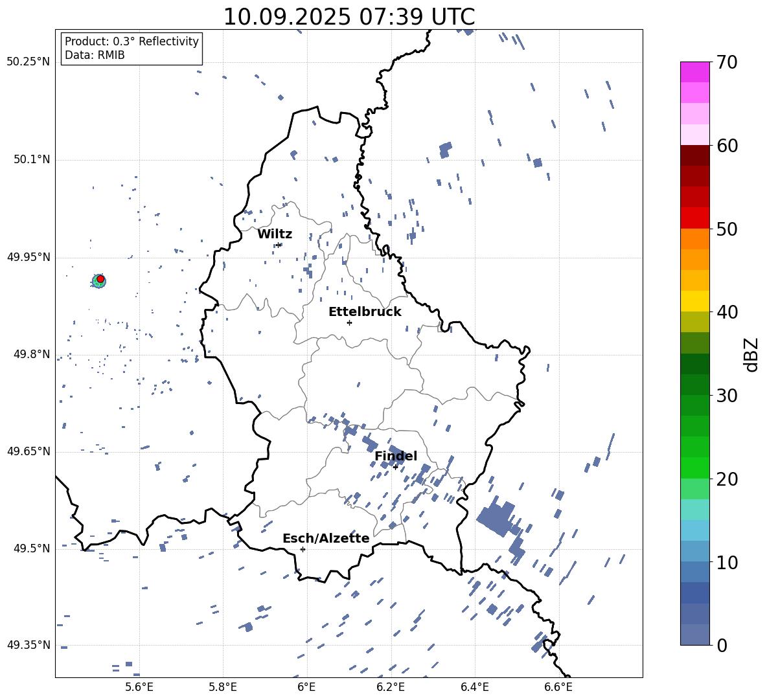This screenshot has height=700, width=767.
Task: Click the red radar marker dot
Action: [x=100, y=279]
